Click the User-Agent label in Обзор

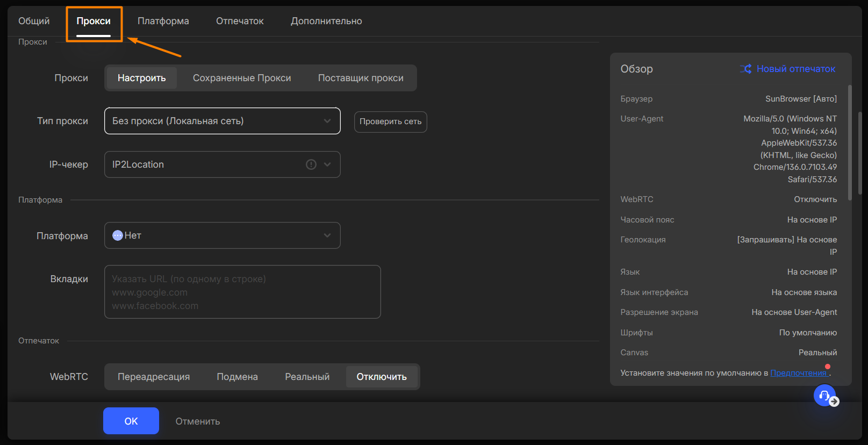click(642, 119)
